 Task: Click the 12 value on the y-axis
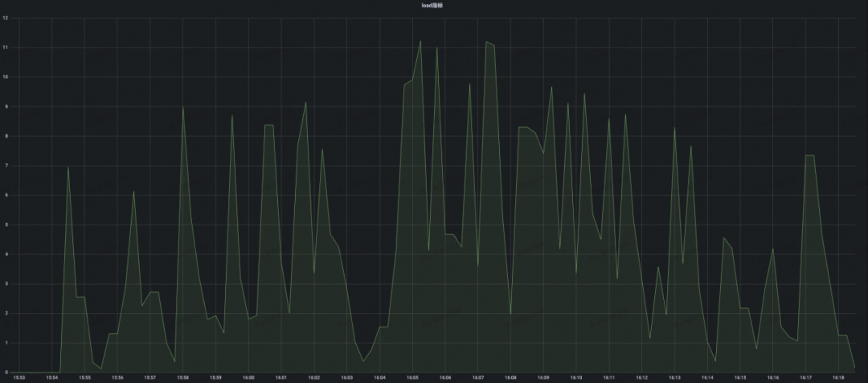click(x=6, y=19)
